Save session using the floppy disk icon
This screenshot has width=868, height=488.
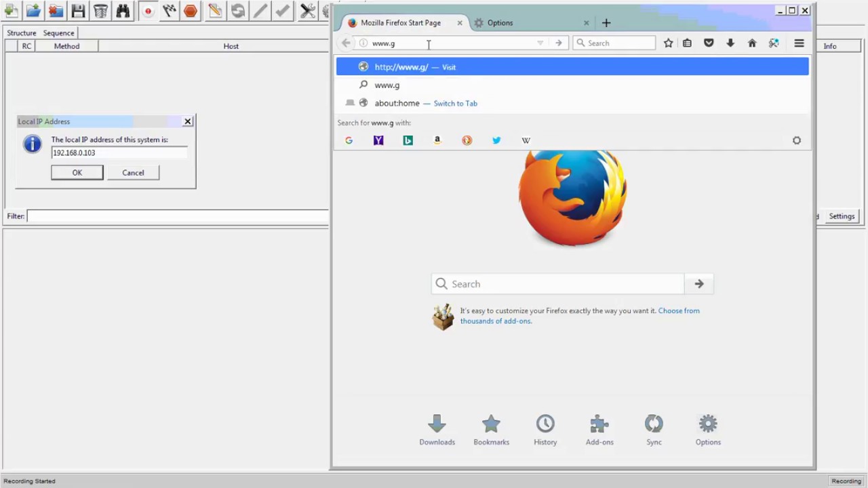click(78, 11)
